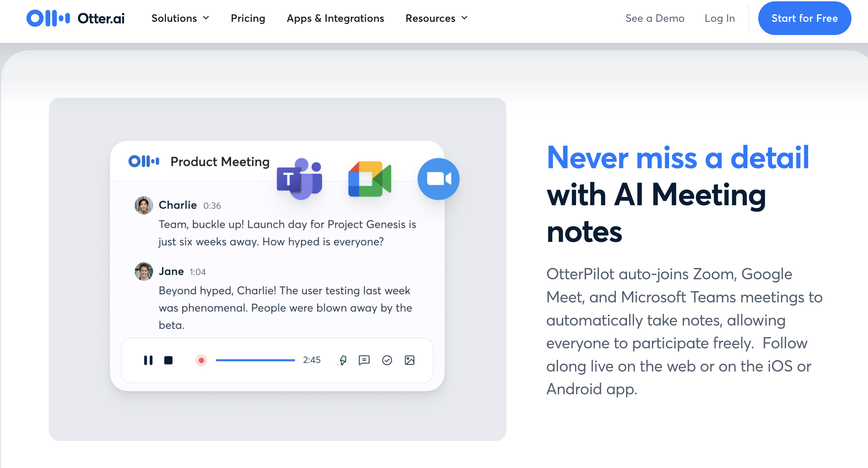Click the Log In link
This screenshot has height=468, width=868.
[720, 18]
